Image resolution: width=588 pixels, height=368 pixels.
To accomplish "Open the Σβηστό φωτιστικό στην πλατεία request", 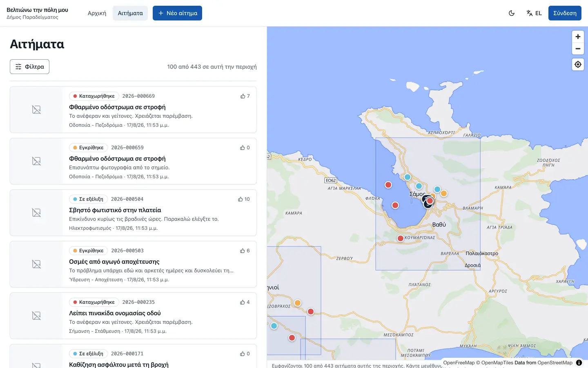I will [x=115, y=210].
